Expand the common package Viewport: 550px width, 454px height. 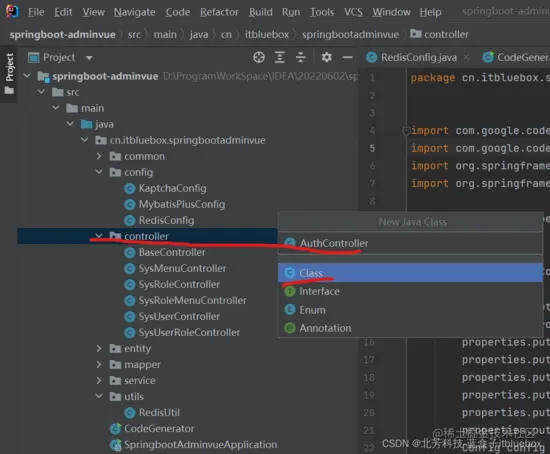tap(99, 156)
